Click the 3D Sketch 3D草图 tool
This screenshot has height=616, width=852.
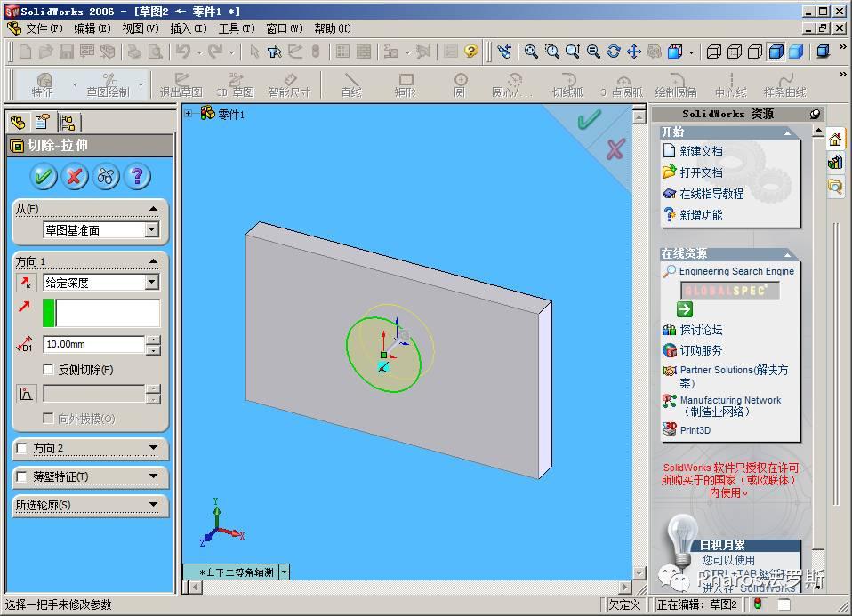tap(236, 85)
